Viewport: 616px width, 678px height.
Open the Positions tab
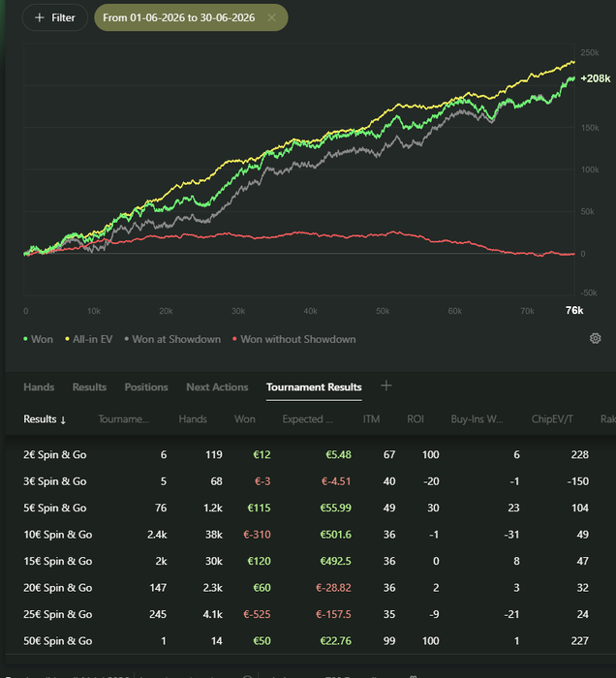[x=146, y=387]
